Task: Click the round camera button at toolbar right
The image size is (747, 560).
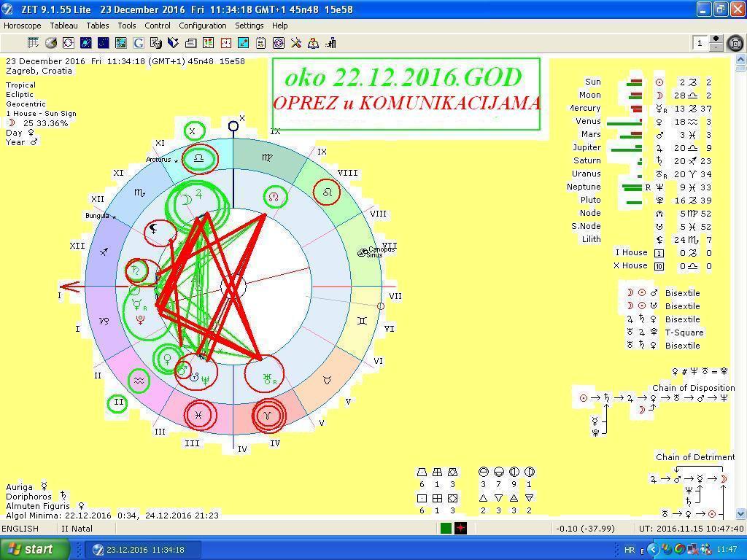Action: click(735, 44)
